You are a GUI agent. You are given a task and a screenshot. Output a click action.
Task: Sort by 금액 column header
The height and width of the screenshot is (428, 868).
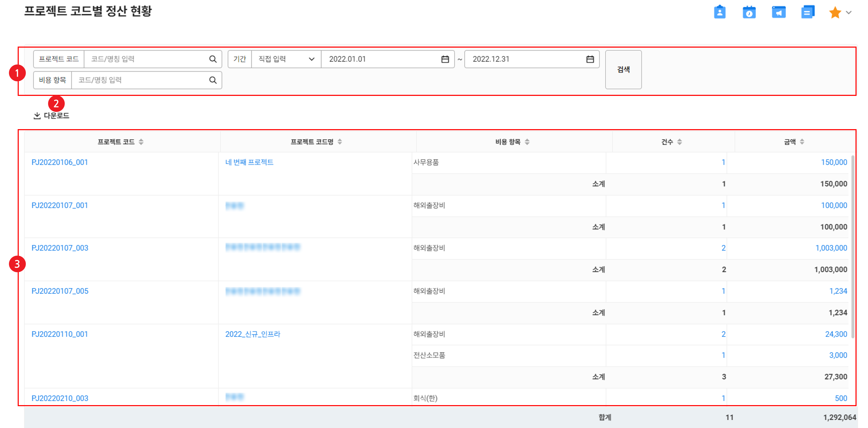point(802,142)
